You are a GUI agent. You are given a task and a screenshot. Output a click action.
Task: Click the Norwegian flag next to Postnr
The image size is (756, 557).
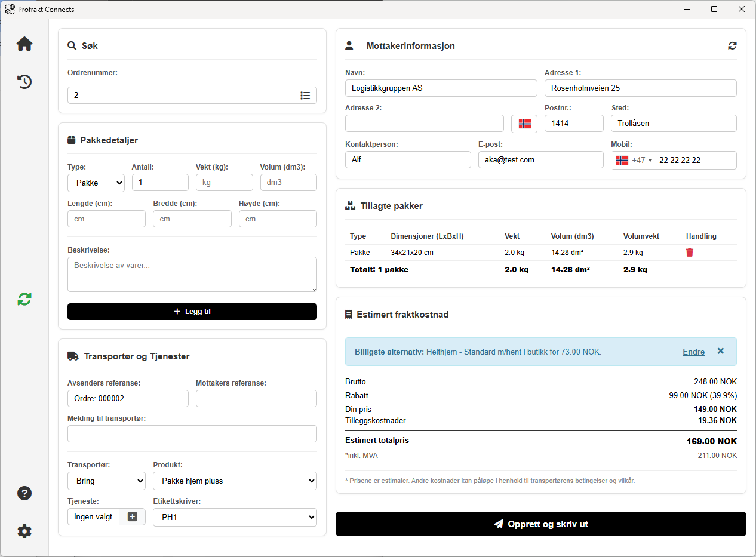pyautogui.click(x=524, y=123)
